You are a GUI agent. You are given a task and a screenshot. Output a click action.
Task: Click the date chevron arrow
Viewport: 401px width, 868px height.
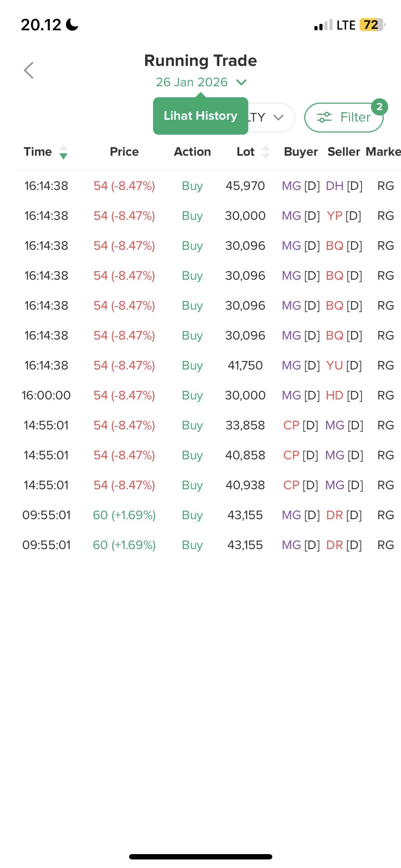[241, 83]
